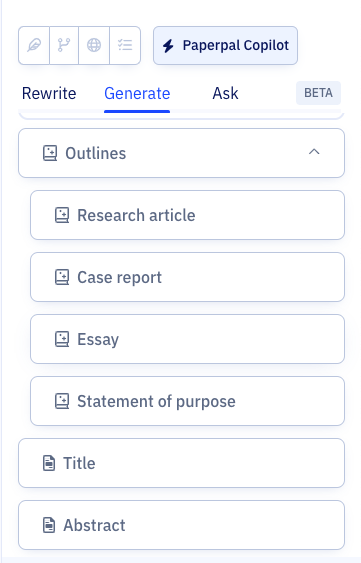Click the Research article book icon

pyautogui.click(x=62, y=215)
